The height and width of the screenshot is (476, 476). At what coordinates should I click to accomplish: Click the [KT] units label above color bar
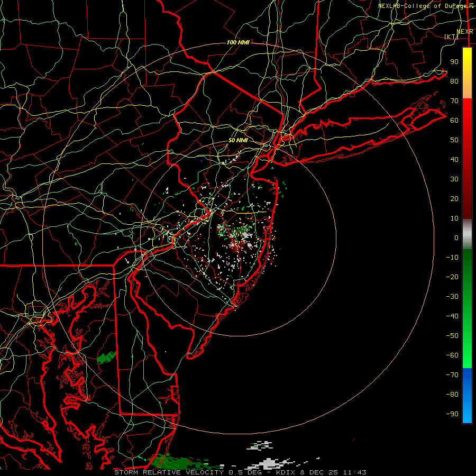click(451, 36)
